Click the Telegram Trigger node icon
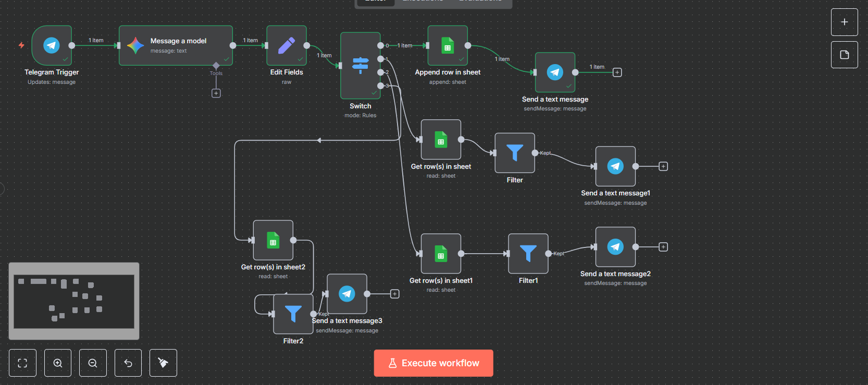This screenshot has height=385, width=868. point(51,45)
